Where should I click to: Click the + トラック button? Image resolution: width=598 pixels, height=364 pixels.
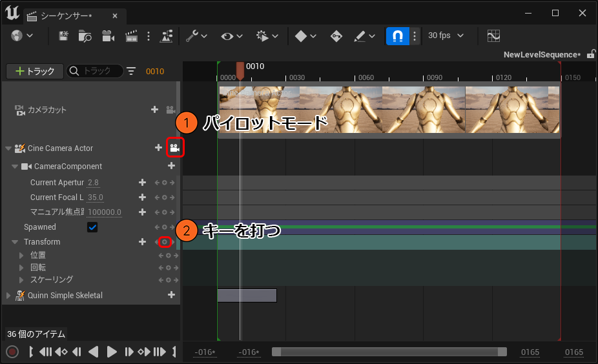(34, 71)
